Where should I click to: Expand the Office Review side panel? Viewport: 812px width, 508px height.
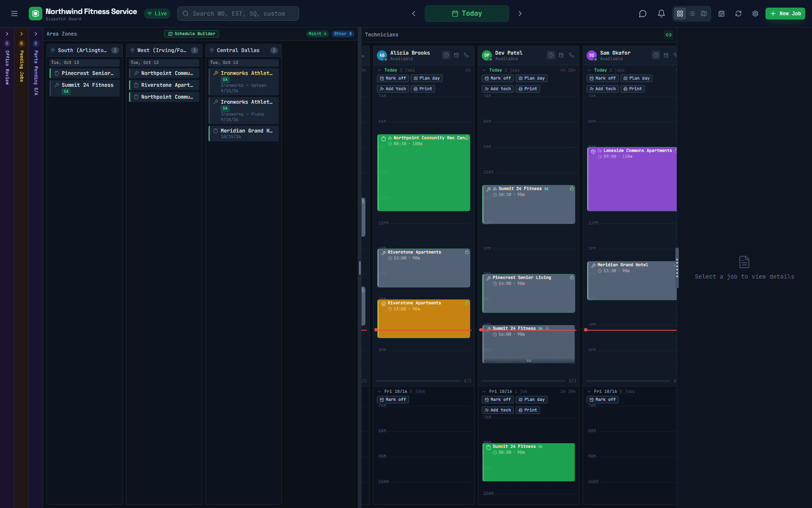tap(7, 34)
